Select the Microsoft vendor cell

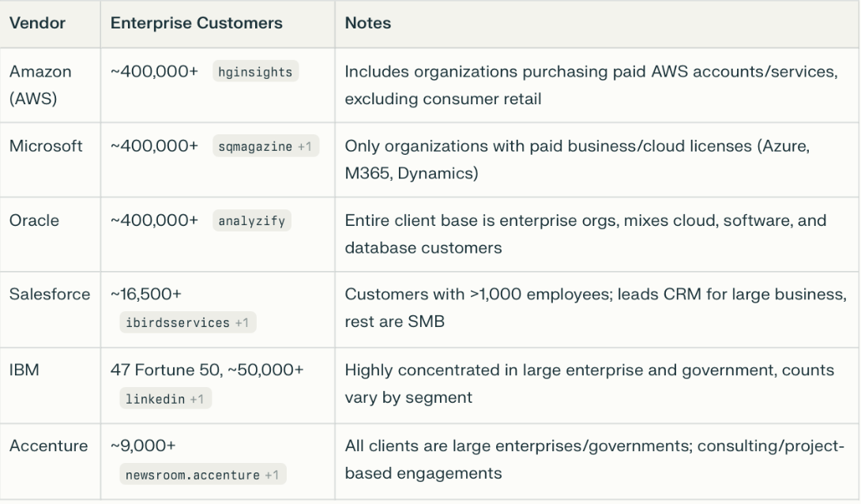(x=46, y=146)
